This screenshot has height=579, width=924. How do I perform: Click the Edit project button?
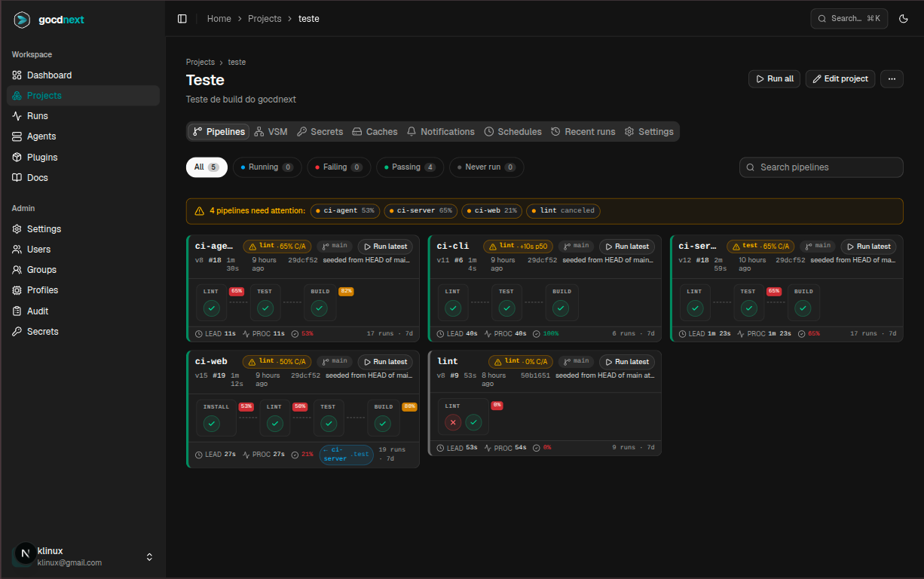[840, 78]
